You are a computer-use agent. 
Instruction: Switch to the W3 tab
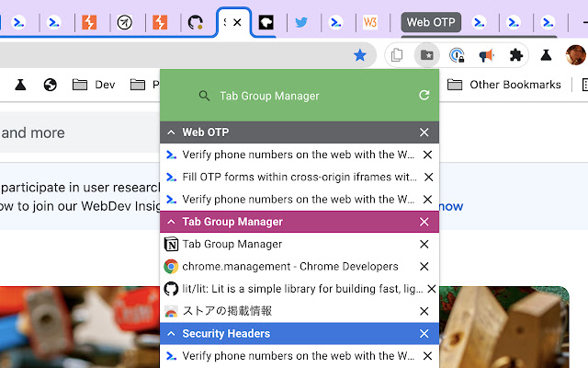[369, 22]
